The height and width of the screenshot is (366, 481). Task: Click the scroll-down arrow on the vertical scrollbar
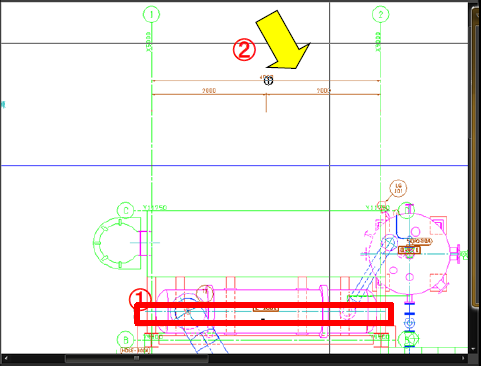pyautogui.click(x=474, y=349)
